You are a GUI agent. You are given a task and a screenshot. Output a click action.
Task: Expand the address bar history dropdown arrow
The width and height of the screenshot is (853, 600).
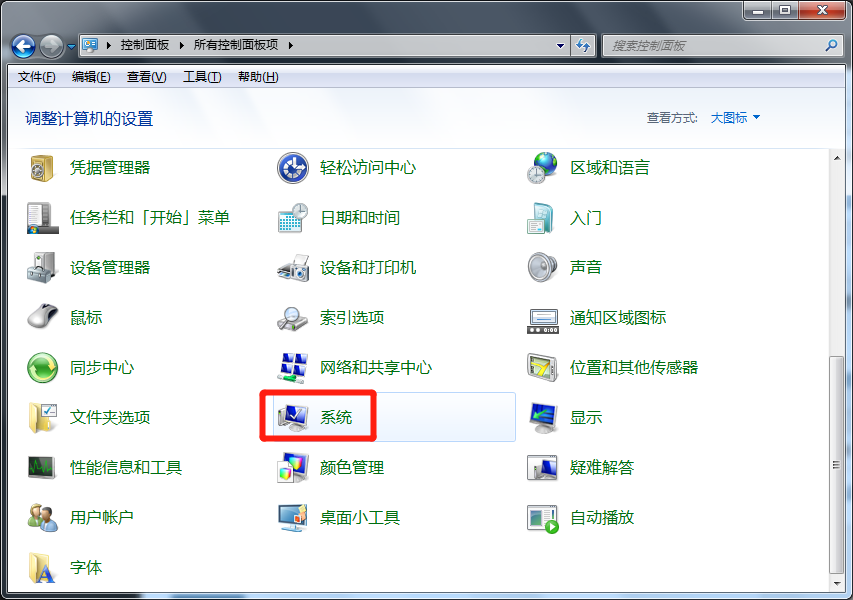tap(560, 46)
